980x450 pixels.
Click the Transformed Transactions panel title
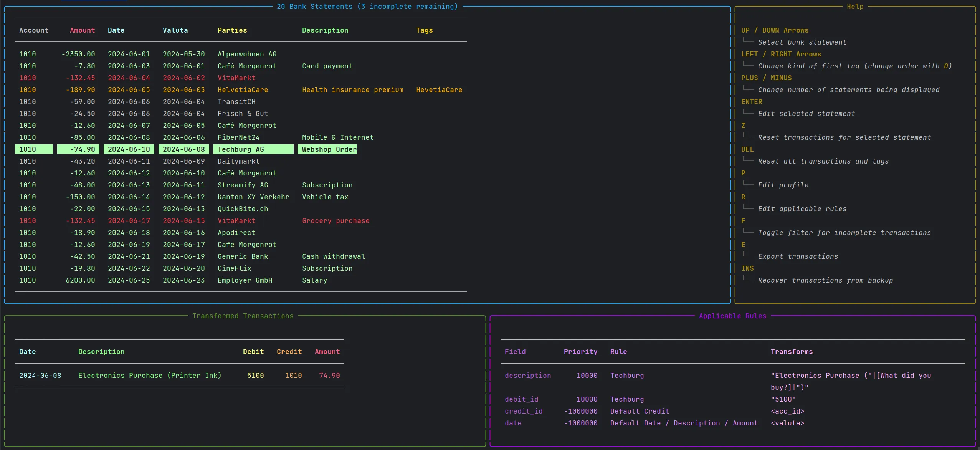(x=243, y=316)
